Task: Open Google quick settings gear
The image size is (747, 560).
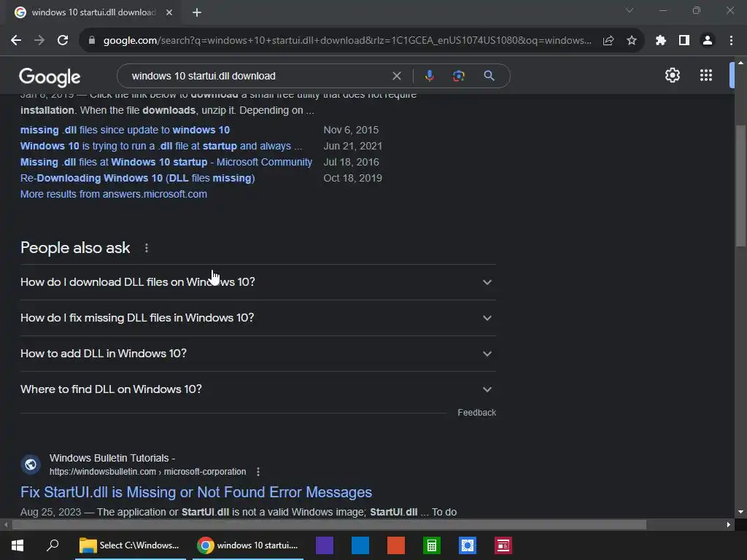Action: coord(672,75)
